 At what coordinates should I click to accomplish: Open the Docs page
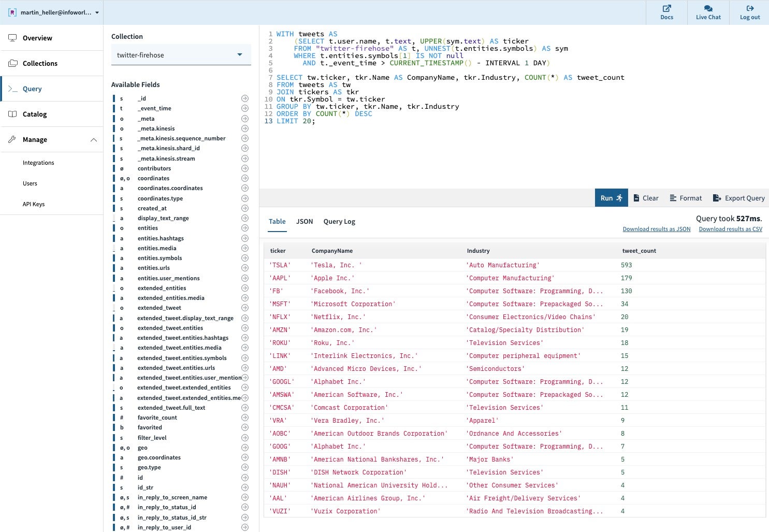tap(666, 12)
